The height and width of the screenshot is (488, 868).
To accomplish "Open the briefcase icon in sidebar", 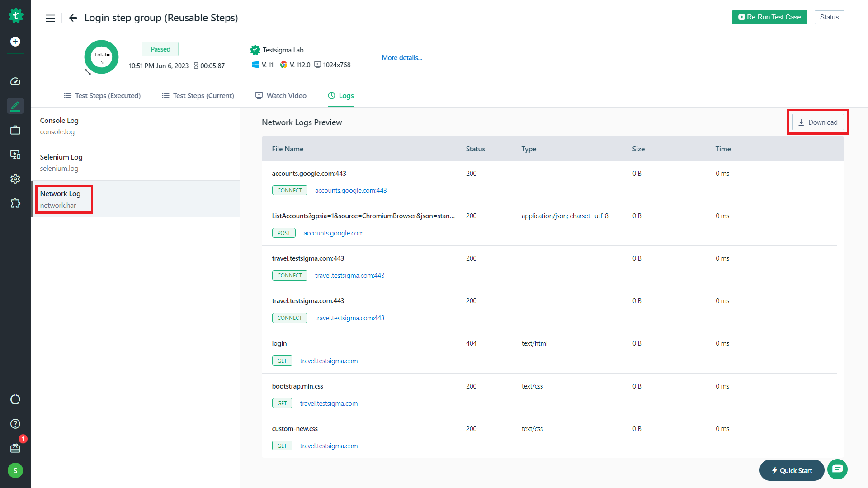I will (15, 130).
